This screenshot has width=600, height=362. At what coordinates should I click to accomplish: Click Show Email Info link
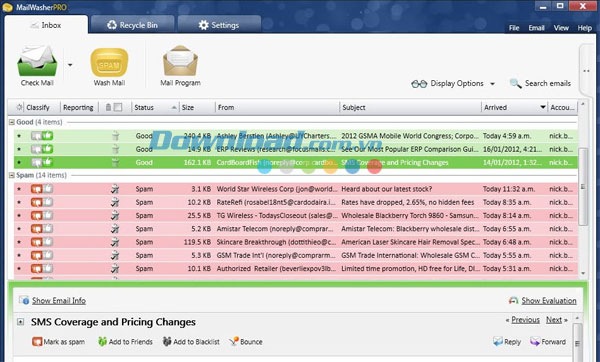tap(59, 301)
